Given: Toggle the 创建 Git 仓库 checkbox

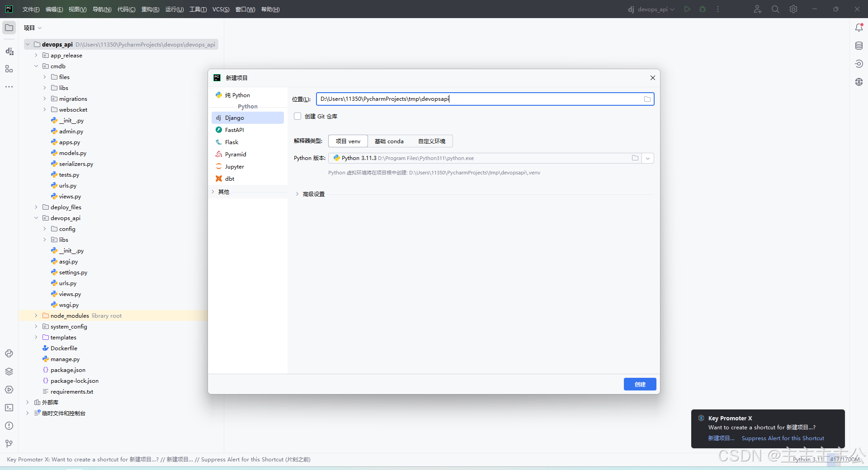Looking at the screenshot, I should 297,116.
